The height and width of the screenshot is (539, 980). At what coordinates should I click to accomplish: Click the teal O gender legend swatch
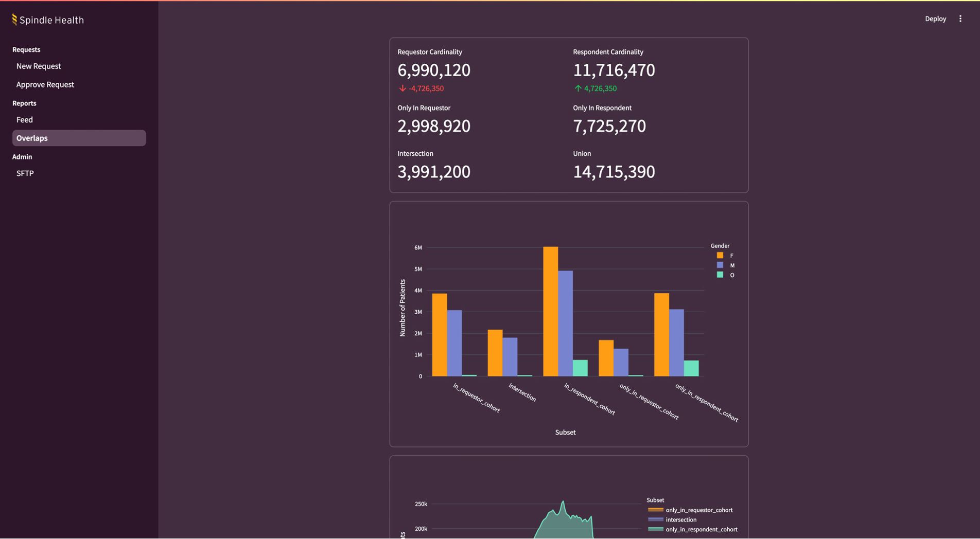click(720, 275)
